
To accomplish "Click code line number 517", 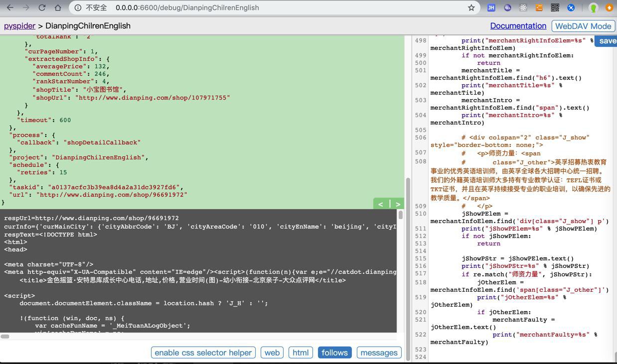I will coord(421,273).
